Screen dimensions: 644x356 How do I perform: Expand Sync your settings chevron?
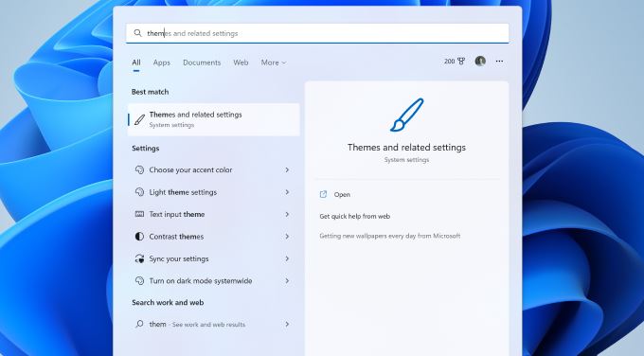287,258
